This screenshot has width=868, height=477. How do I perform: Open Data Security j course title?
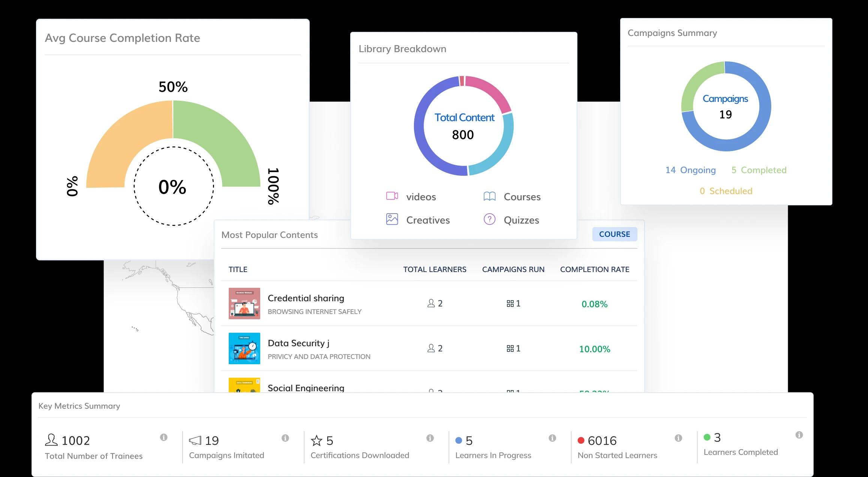pos(298,343)
